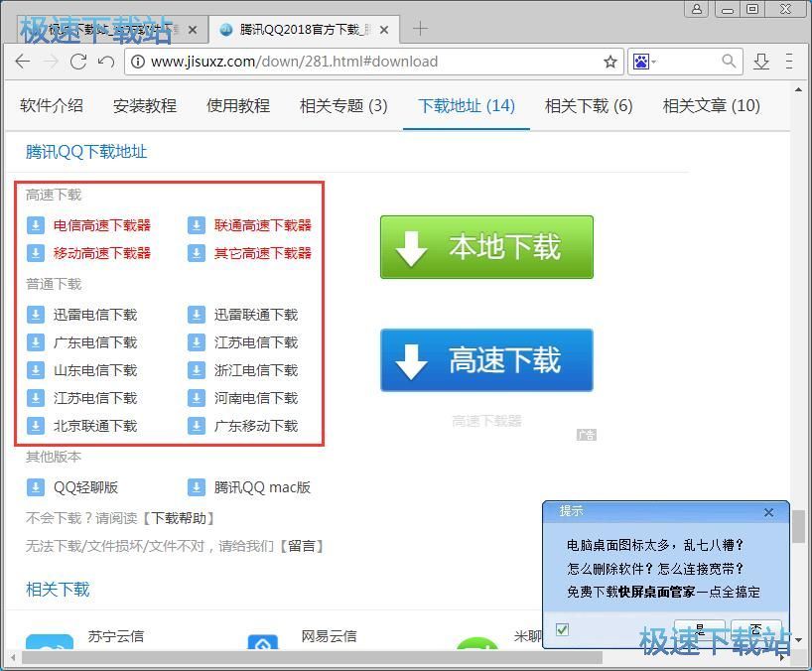Screen dimensions: 812x671
Task: Click download icon beside 其它高速下载器
Action: click(197, 253)
